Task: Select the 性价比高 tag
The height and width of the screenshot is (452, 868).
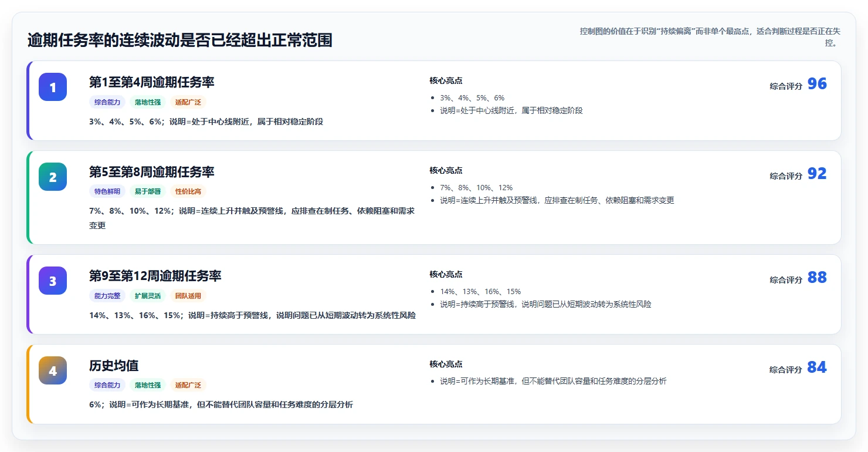Action: 188,191
